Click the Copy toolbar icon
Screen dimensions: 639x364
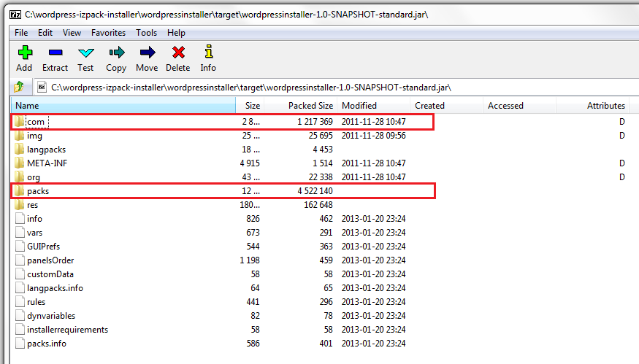click(x=116, y=58)
